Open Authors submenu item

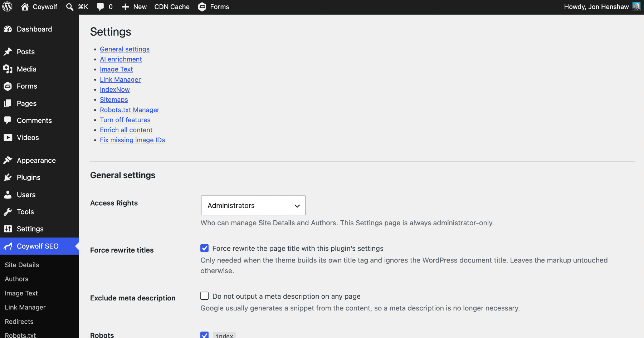(x=16, y=279)
